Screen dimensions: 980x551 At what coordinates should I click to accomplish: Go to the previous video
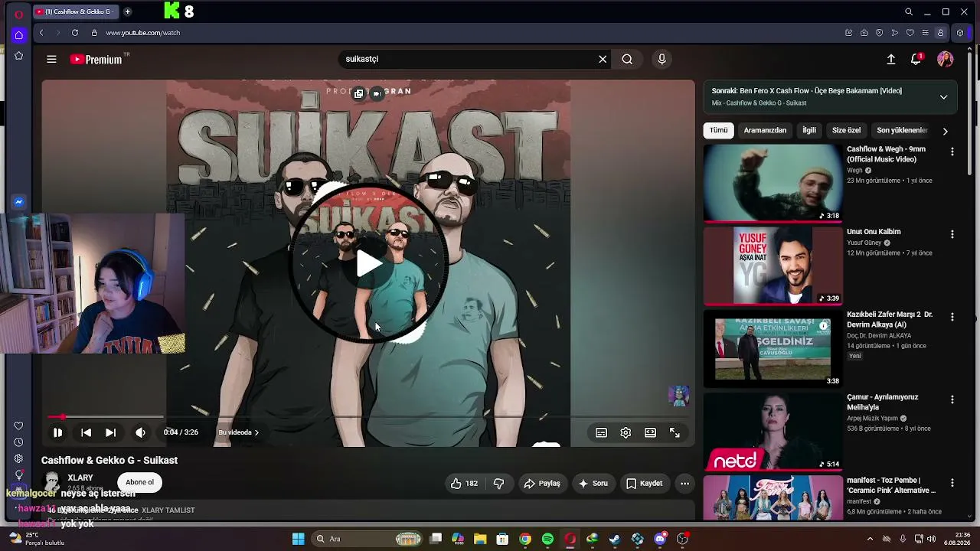click(x=86, y=432)
